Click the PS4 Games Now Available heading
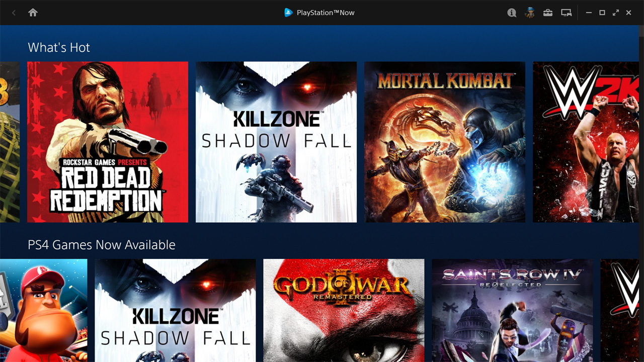This screenshot has width=644, height=362. coord(101,245)
